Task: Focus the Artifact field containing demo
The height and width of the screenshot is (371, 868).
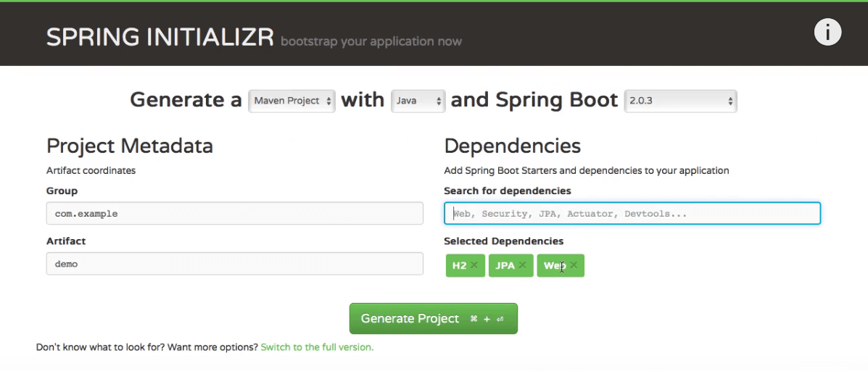Action: (235, 264)
